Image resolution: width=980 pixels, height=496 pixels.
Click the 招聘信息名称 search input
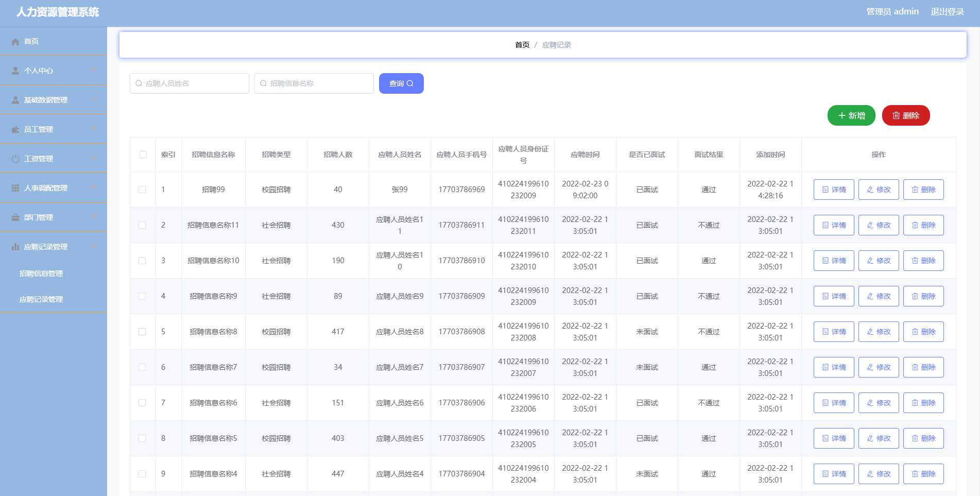pos(314,83)
